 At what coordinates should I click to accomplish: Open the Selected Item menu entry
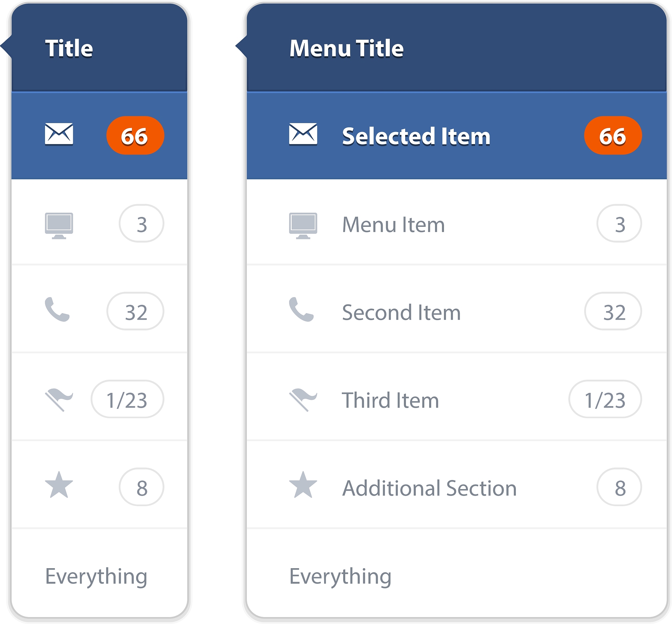click(416, 136)
